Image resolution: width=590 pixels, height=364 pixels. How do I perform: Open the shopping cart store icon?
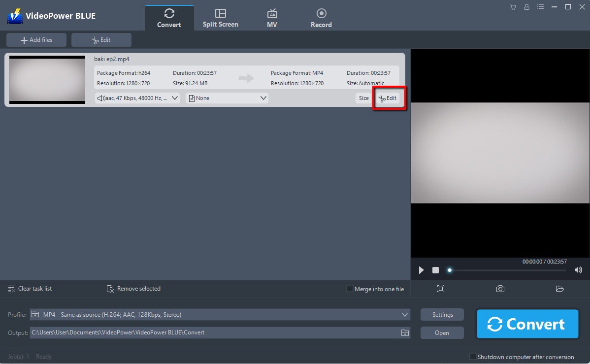pyautogui.click(x=513, y=6)
